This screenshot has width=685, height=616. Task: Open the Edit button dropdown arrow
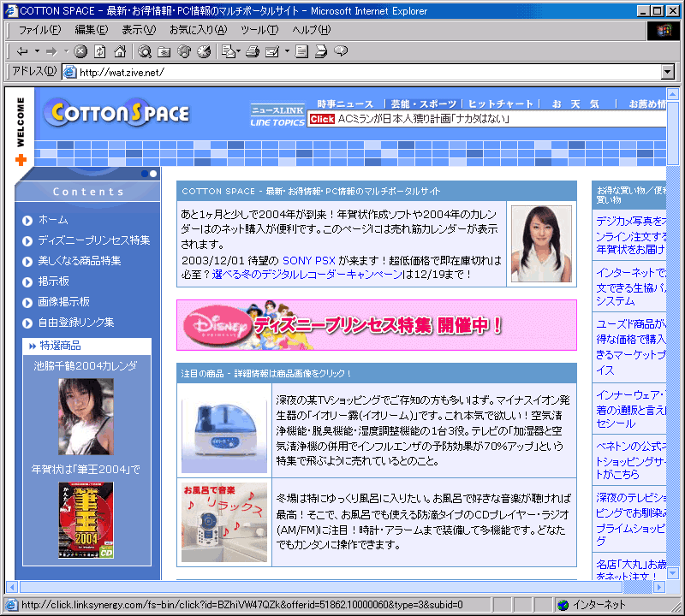tap(287, 51)
